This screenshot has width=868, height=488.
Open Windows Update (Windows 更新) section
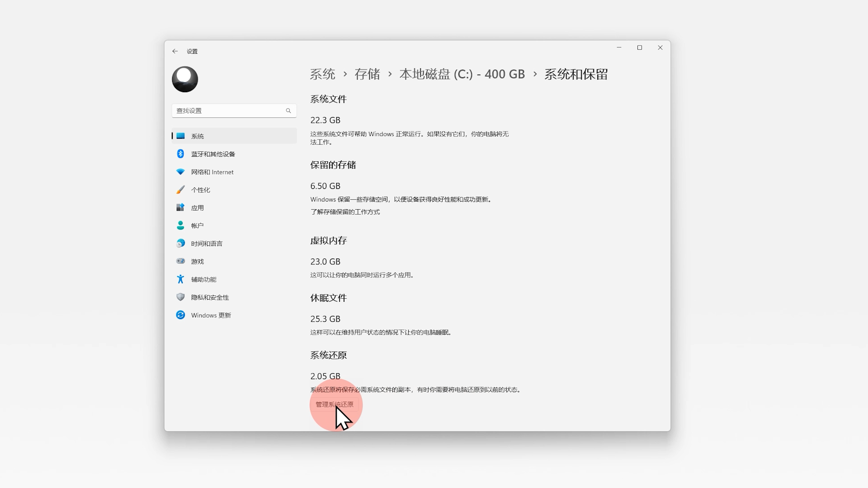click(210, 315)
